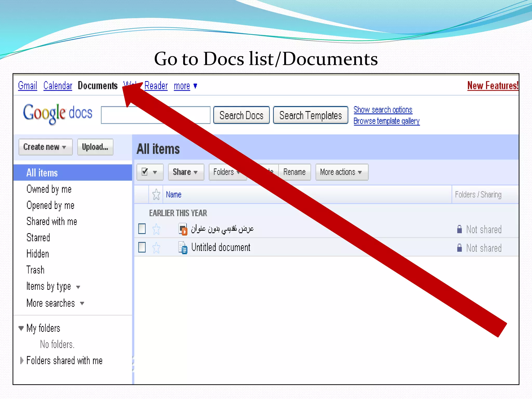The width and height of the screenshot is (532, 399).
Task: Open the Share dropdown
Action: click(x=186, y=172)
